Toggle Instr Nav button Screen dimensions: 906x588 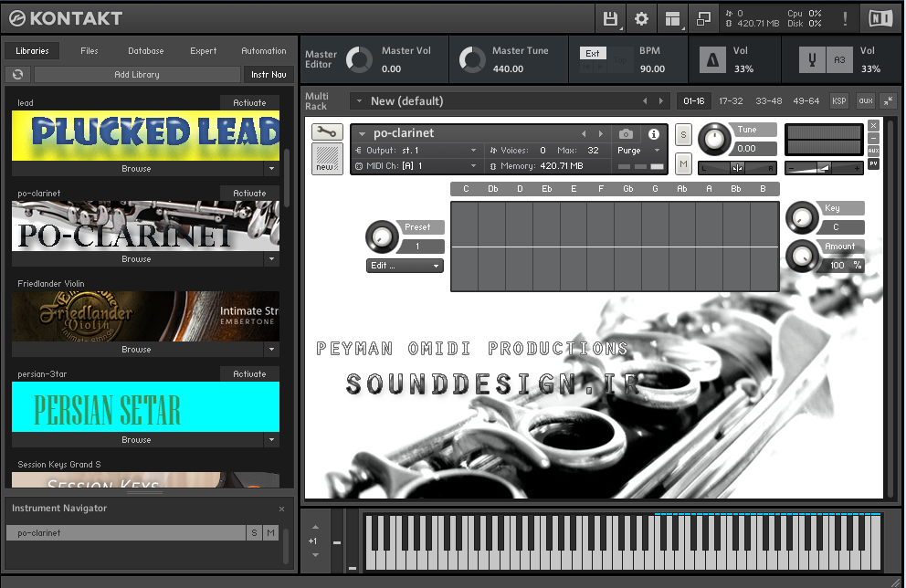coord(269,75)
